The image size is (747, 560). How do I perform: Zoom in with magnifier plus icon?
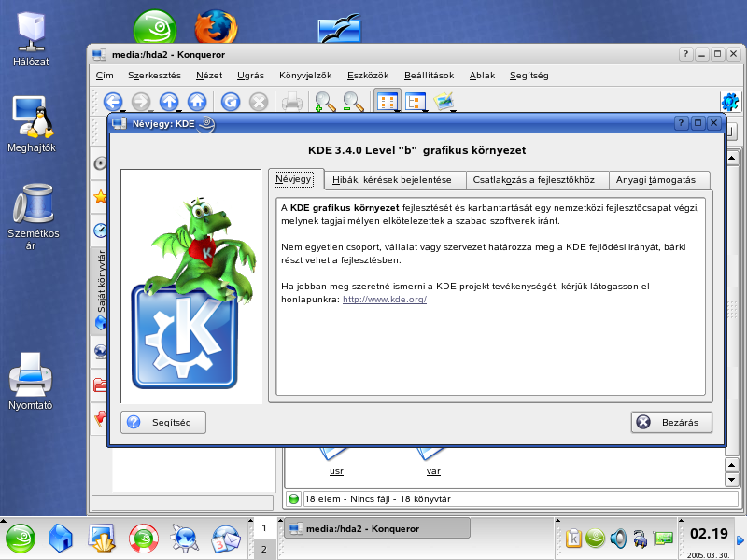(325, 102)
